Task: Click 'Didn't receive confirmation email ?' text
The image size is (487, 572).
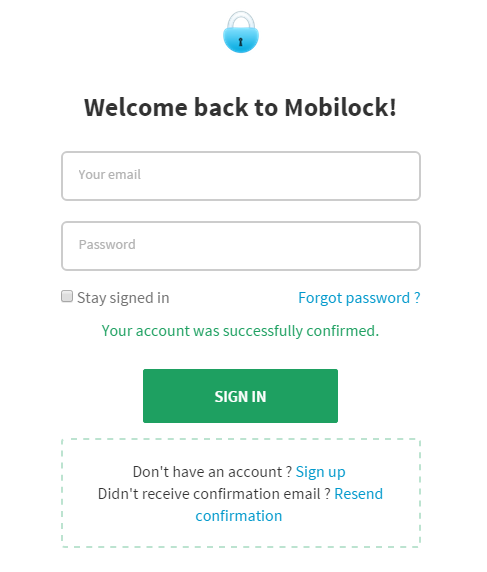Action: tap(214, 494)
